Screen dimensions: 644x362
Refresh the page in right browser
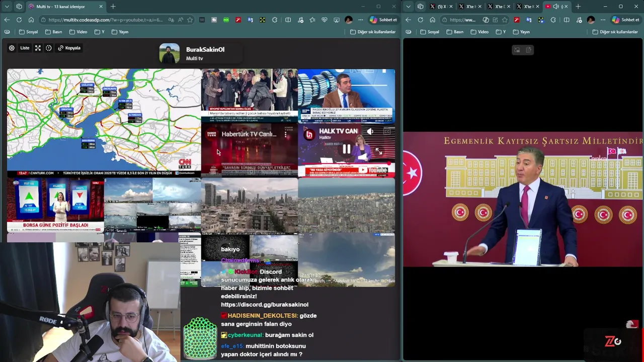(x=420, y=20)
